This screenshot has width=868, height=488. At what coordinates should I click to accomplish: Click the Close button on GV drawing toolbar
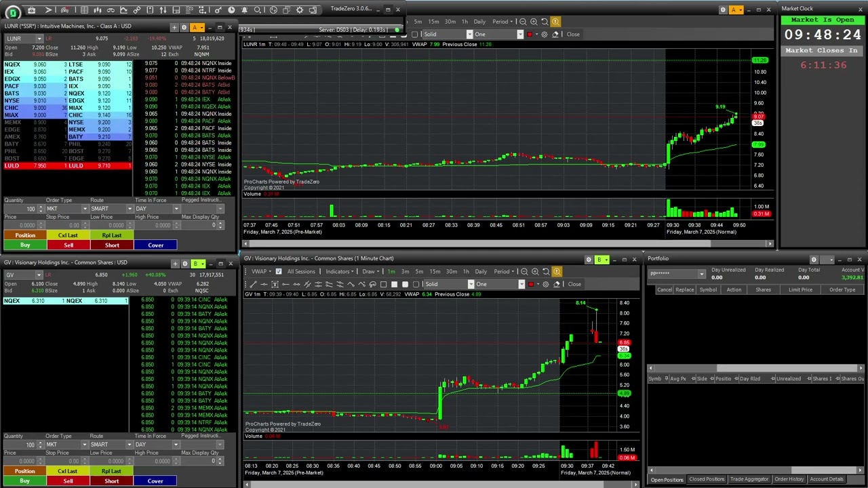(574, 284)
